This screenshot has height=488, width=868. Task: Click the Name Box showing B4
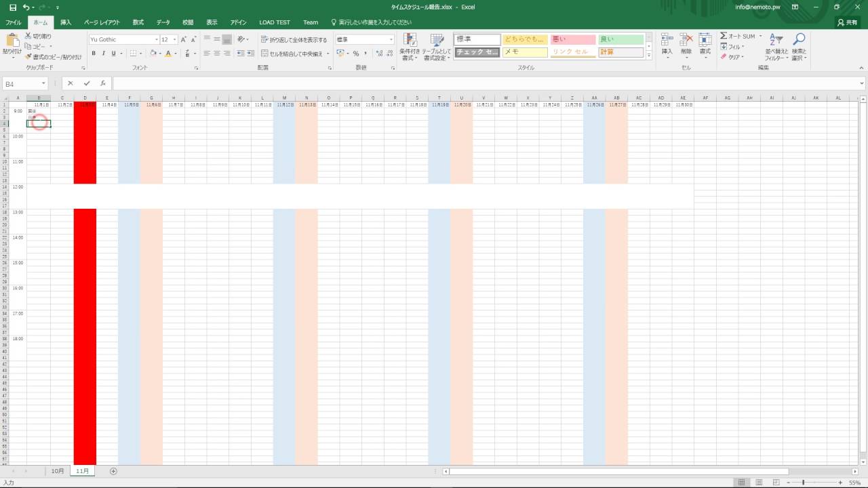[25, 83]
